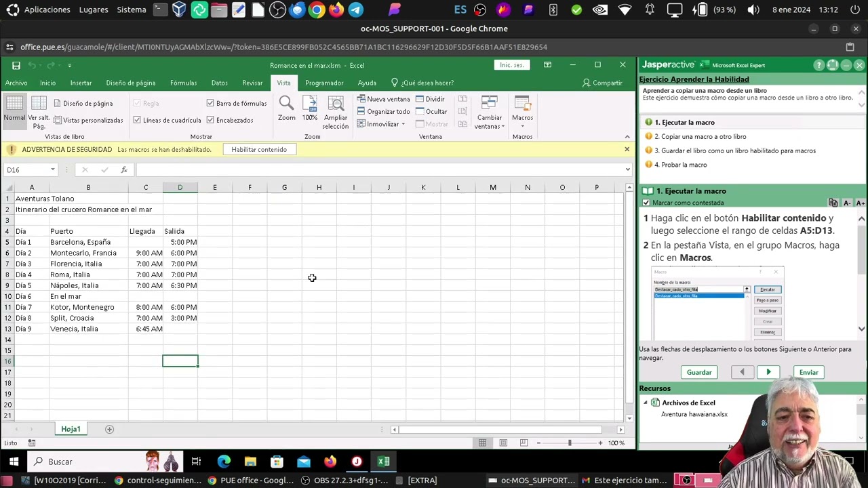Viewport: 868px width, 488px height.
Task: Click Inic. ses. sign-in button
Action: [x=511, y=65]
